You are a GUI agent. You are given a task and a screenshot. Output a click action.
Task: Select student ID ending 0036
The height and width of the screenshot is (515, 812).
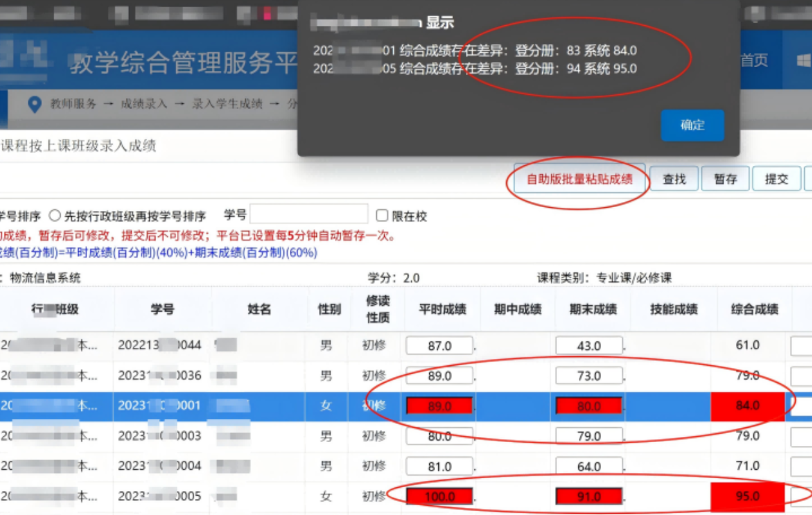(x=159, y=376)
